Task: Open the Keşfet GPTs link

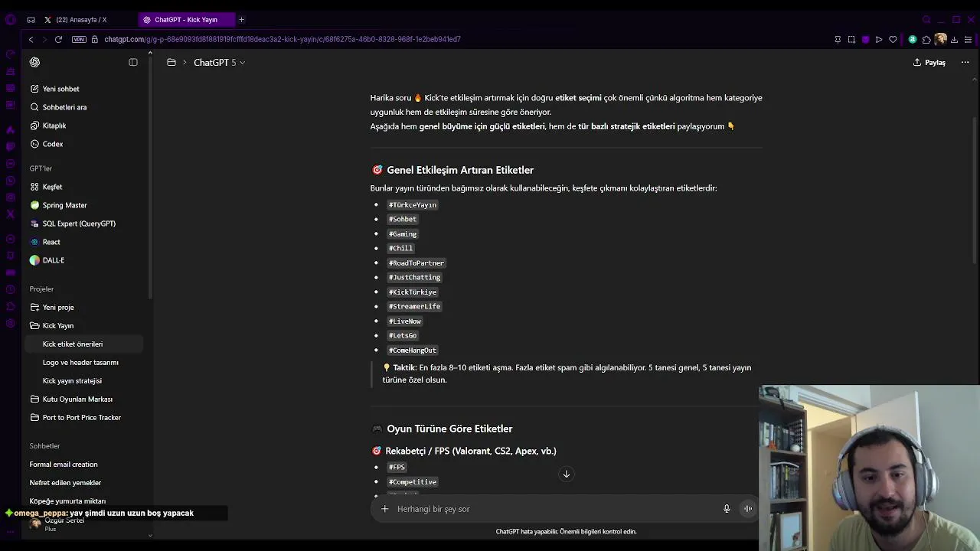Action: click(52, 187)
